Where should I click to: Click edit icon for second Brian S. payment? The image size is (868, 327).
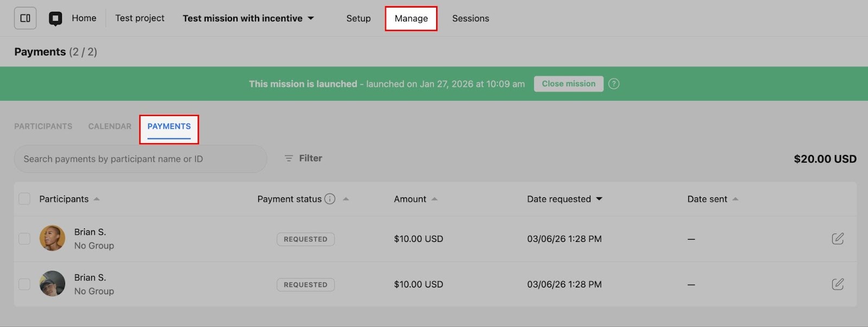(837, 284)
